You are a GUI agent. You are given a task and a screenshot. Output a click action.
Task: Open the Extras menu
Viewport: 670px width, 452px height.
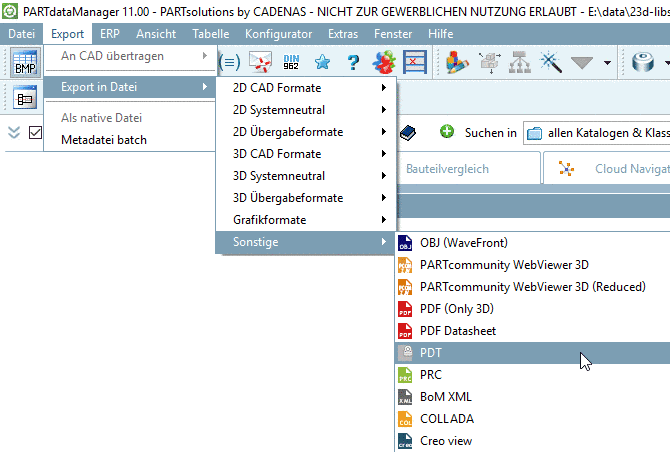343,34
